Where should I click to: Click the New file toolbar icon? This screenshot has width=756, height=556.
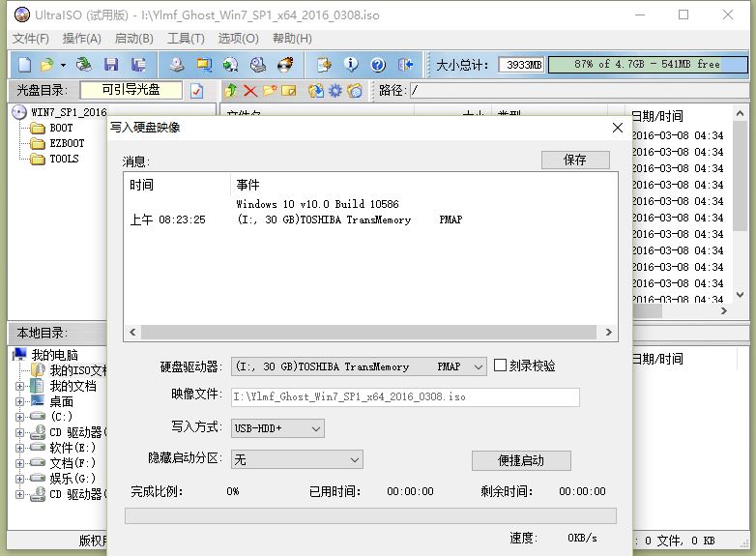tap(24, 65)
